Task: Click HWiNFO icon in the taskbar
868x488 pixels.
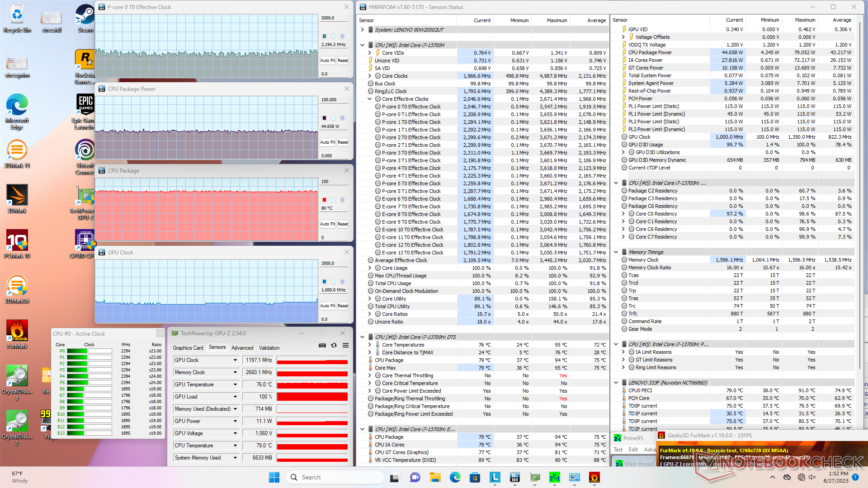Action: (x=514, y=477)
